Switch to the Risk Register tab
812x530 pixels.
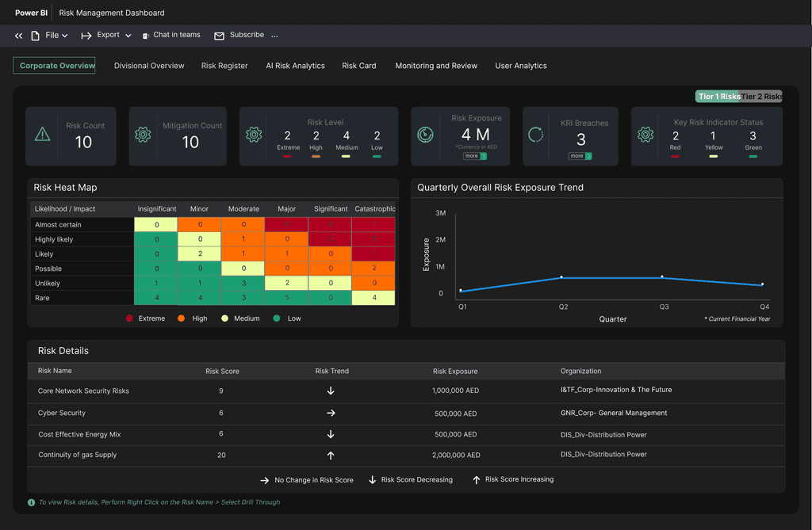[x=224, y=66]
